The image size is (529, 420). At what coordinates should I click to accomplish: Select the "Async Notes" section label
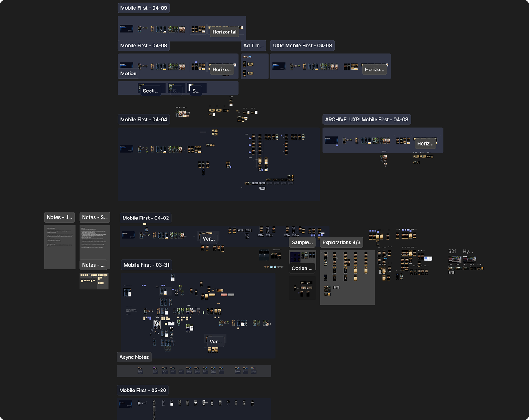[134, 357]
